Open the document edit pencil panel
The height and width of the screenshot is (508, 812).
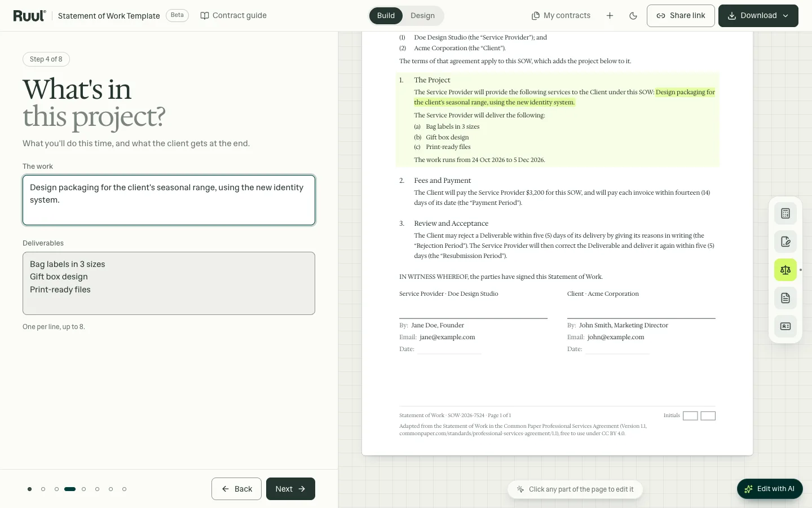coord(785,242)
